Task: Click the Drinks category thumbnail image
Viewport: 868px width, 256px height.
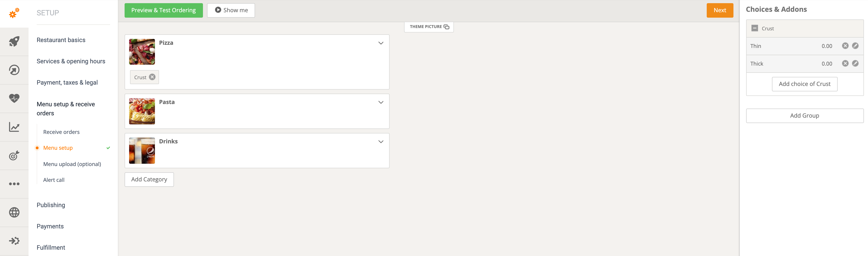Action: 142,150
